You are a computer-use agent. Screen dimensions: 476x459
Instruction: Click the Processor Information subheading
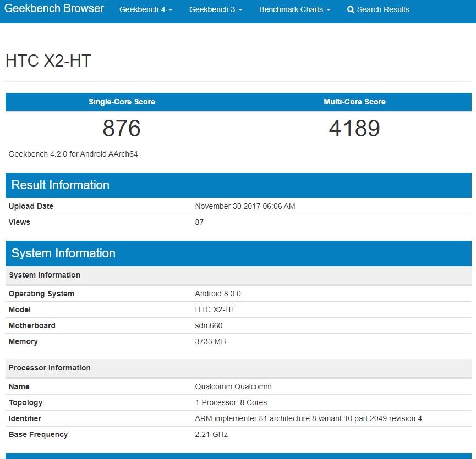50,368
